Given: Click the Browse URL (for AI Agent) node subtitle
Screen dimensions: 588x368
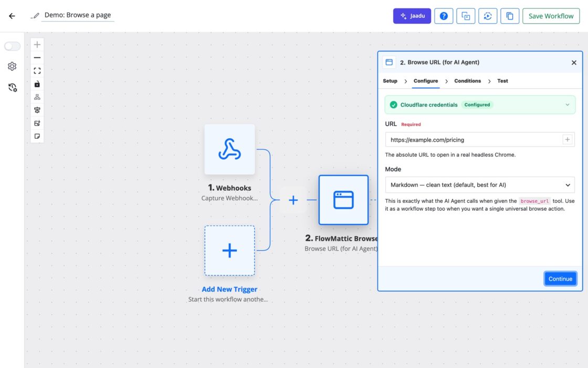Looking at the screenshot, I should (341, 248).
